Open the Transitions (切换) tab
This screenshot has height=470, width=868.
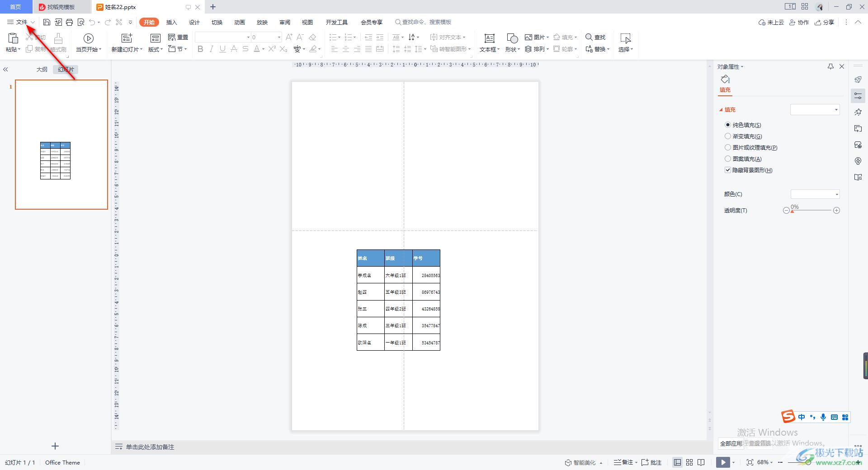217,22
